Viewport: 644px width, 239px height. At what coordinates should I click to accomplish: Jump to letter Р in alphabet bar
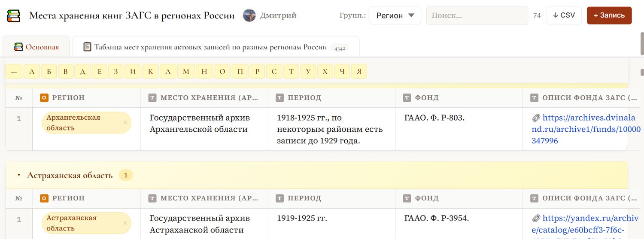point(257,72)
